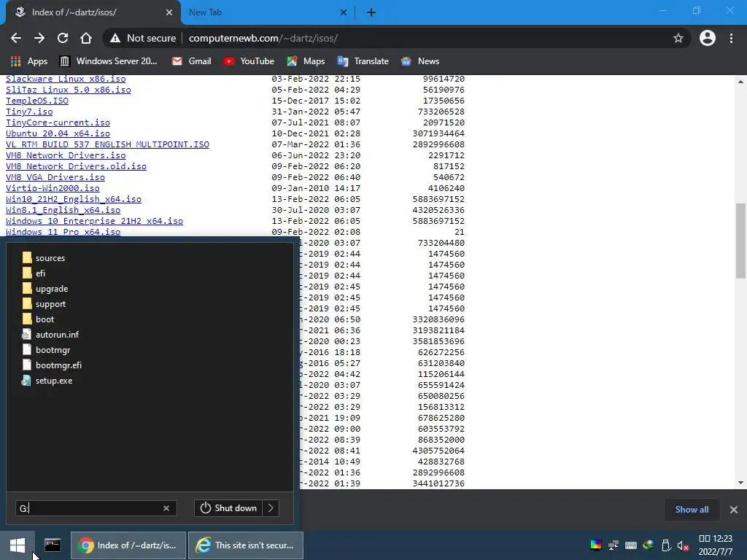Open the Apps bookmark shortcut
The image size is (747, 560).
tap(29, 61)
